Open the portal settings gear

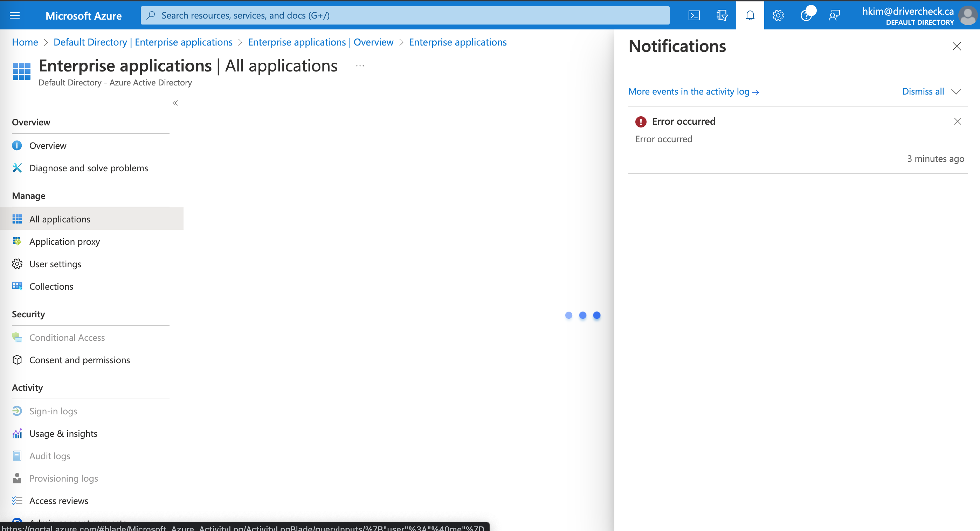click(778, 15)
